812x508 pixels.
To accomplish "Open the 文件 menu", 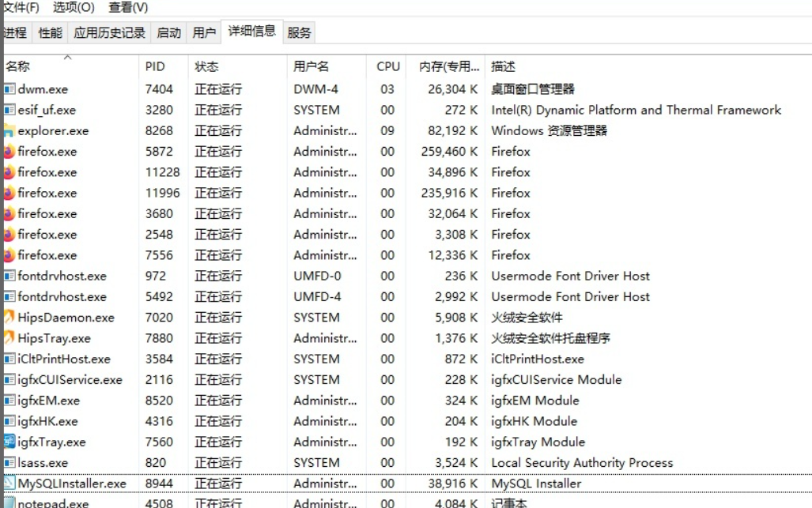I will (x=21, y=7).
